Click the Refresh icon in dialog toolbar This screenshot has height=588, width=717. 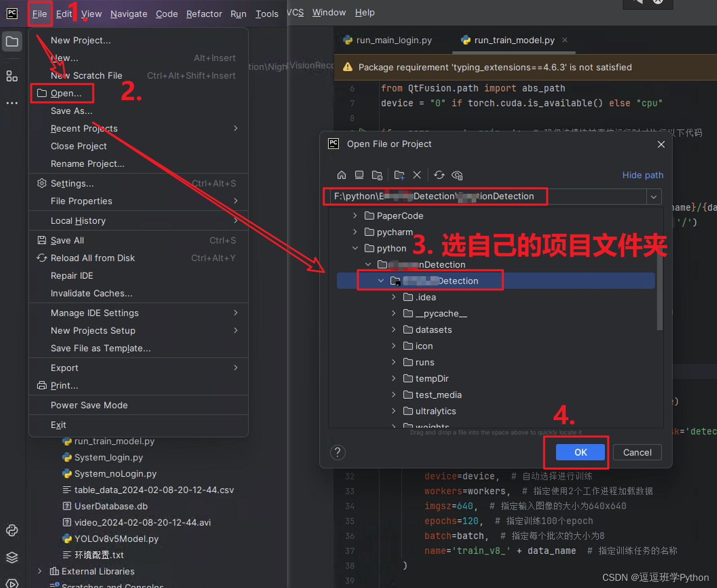click(439, 175)
